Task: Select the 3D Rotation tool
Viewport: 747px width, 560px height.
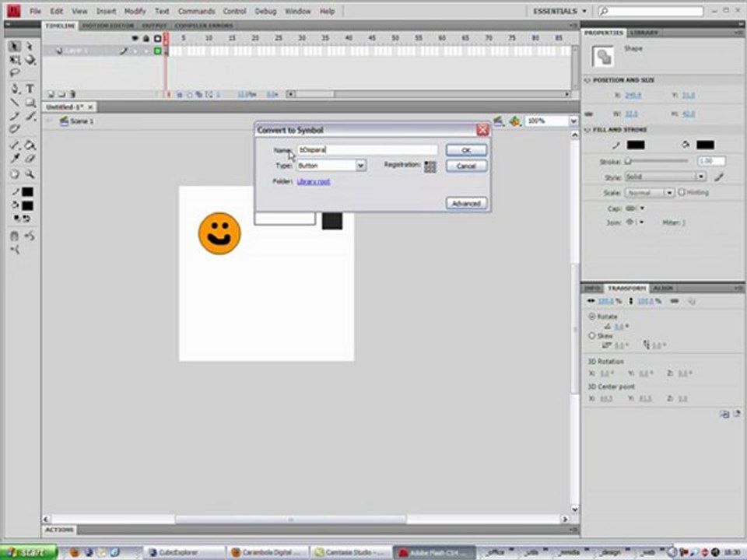Action: tap(30, 60)
